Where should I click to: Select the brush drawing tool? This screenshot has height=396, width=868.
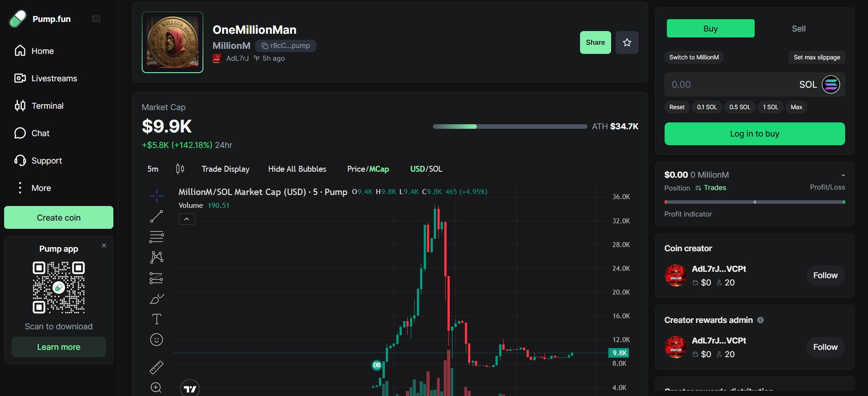tap(156, 299)
